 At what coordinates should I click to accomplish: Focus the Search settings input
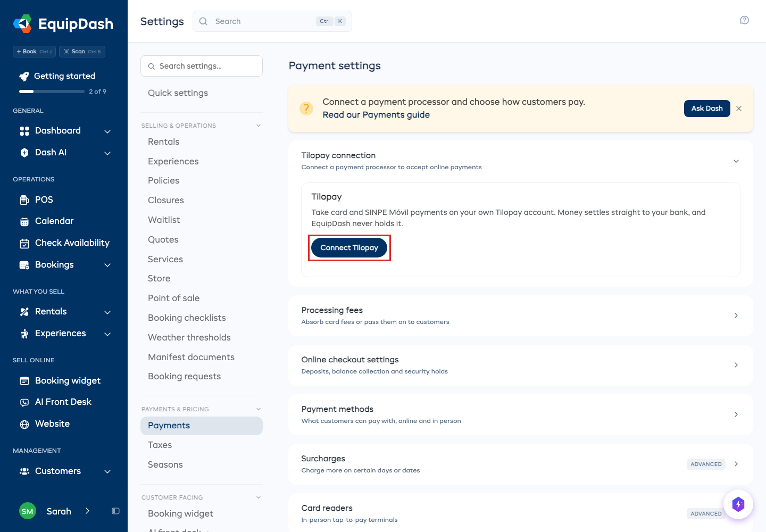pos(202,66)
